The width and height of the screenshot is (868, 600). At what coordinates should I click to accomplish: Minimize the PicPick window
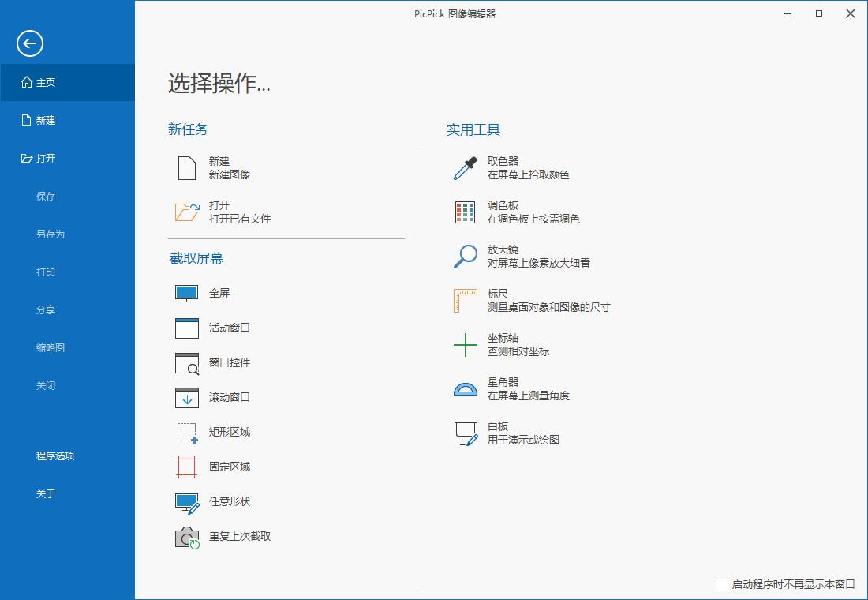(788, 13)
